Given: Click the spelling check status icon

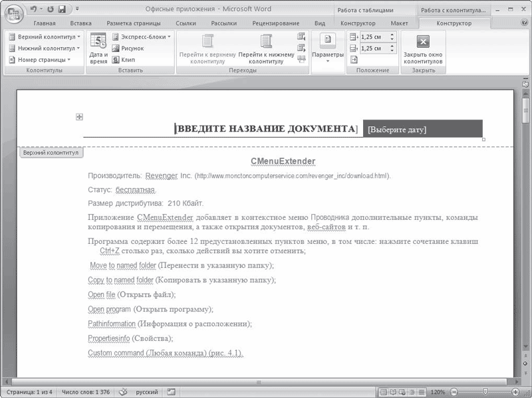Looking at the screenshot, I should tap(123, 392).
